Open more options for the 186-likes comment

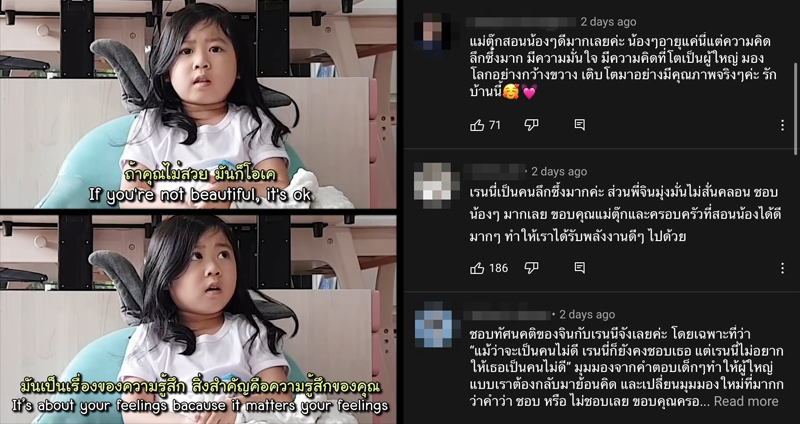pyautogui.click(x=782, y=268)
